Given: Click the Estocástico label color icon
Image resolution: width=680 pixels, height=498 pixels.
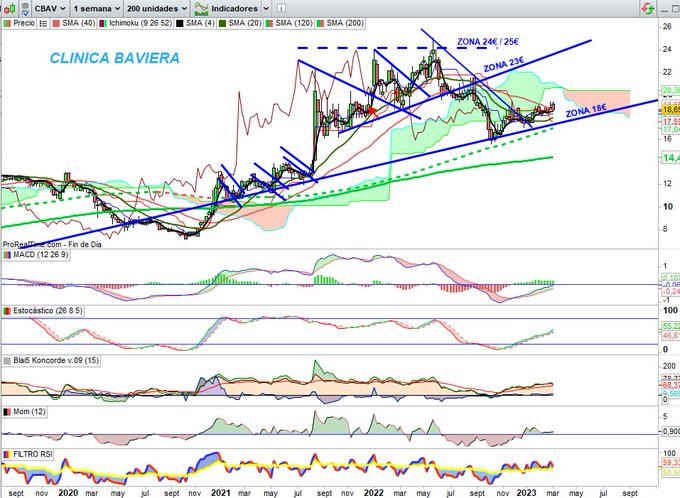Looking at the screenshot, I should pos(7,311).
